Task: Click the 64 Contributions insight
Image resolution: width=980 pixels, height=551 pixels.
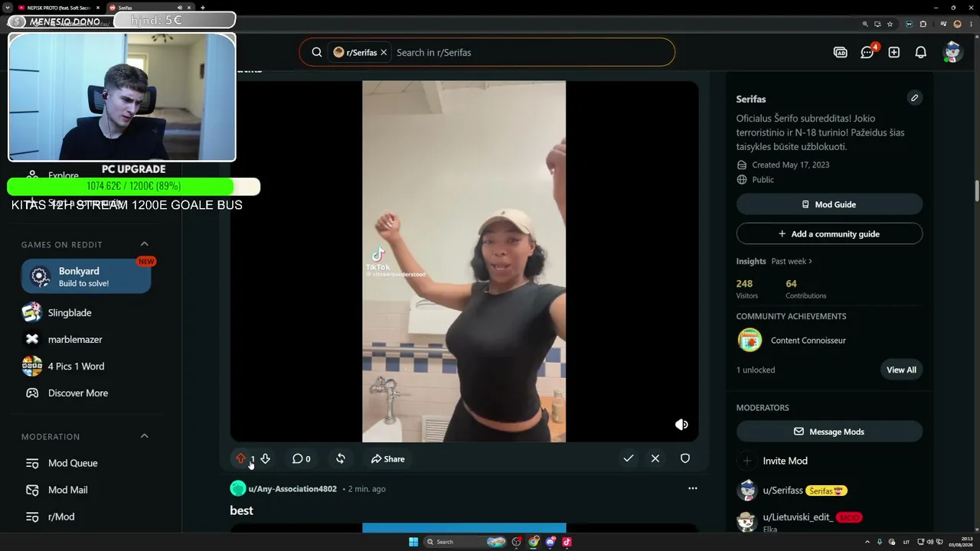Action: pyautogui.click(x=805, y=289)
